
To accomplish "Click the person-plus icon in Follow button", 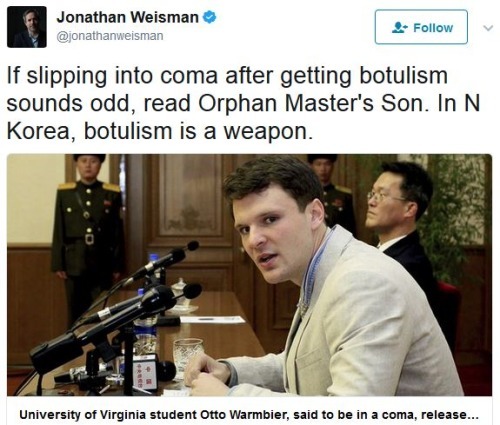I will pos(400,28).
